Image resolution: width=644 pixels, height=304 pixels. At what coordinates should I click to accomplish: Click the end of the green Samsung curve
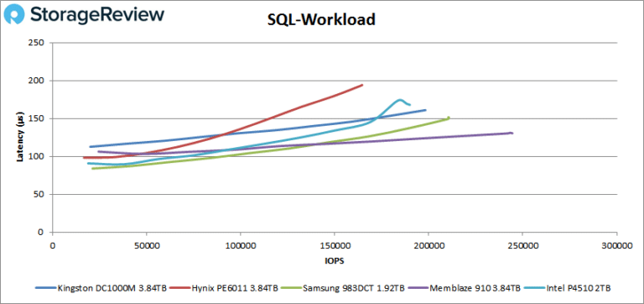[x=449, y=118]
